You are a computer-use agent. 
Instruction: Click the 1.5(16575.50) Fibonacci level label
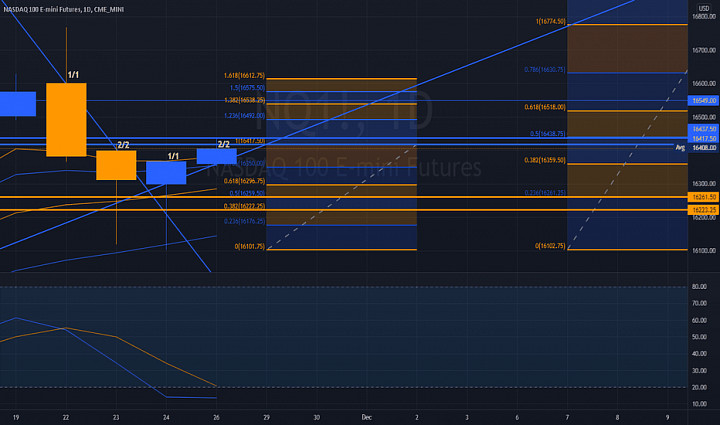click(248, 88)
